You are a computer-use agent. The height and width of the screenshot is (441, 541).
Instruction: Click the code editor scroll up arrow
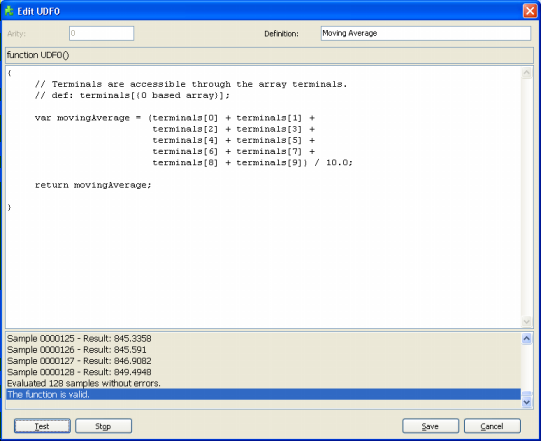[527, 73]
